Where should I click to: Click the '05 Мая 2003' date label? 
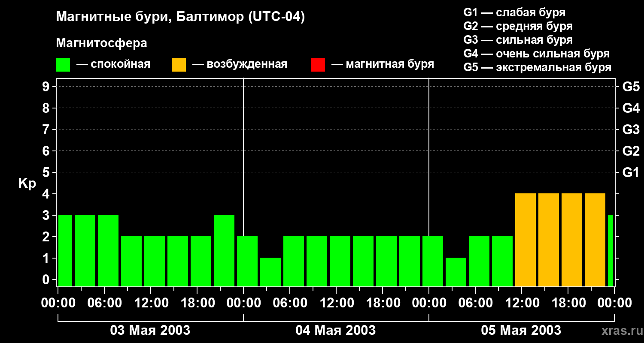coord(521,330)
